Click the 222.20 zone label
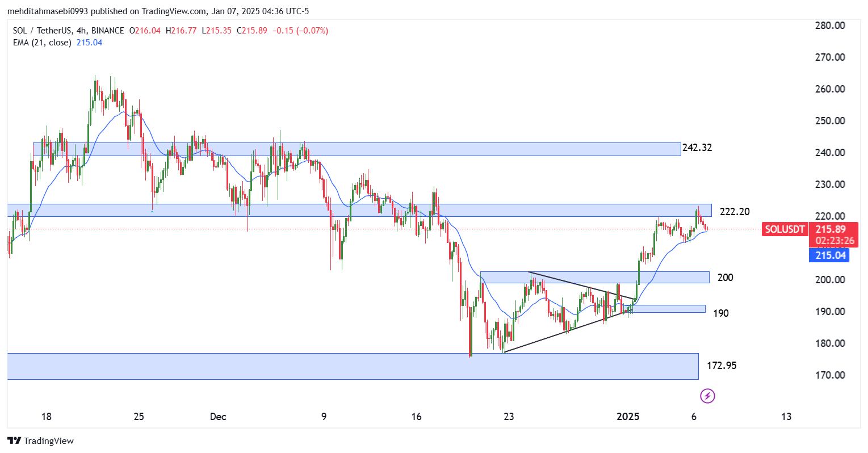The image size is (868, 453). pyautogui.click(x=735, y=212)
